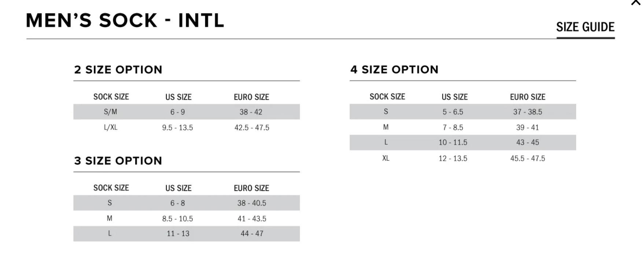The height and width of the screenshot is (260, 644).
Task: Select the 9.5 - 13.5 US size cell
Action: [x=178, y=128]
